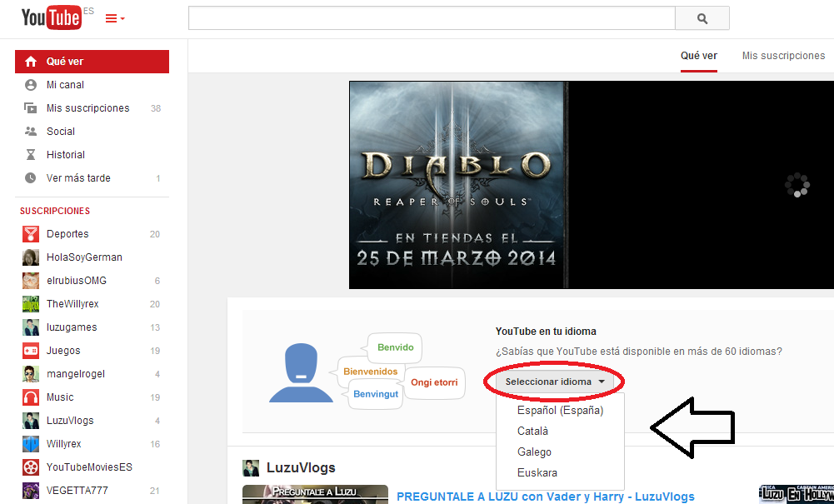834x504 pixels.
Task: Click the YouTube logo
Action: (52, 18)
